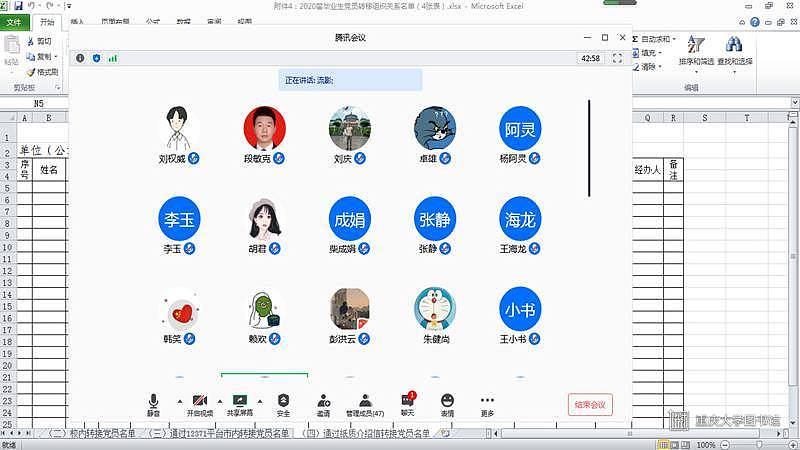This screenshot has width=800, height=450.
Task: Toggle mic status icon next to 王海龙
Action: coord(534,248)
